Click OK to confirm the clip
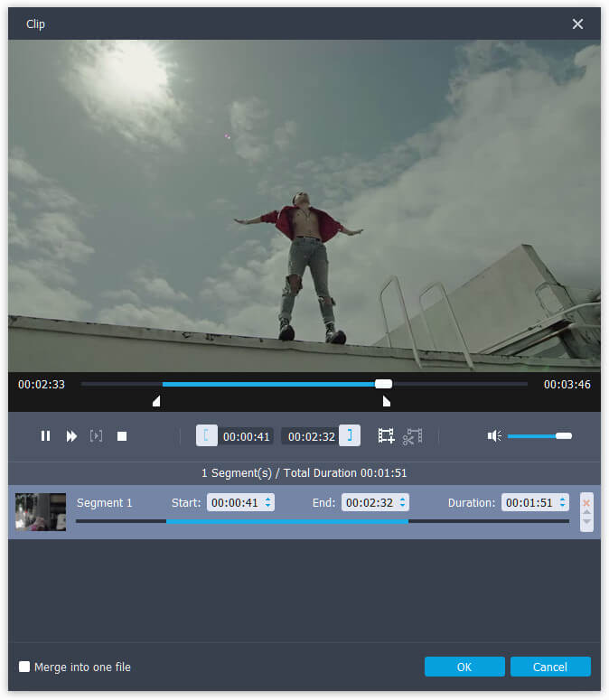This screenshot has width=609, height=700. pyautogui.click(x=464, y=667)
